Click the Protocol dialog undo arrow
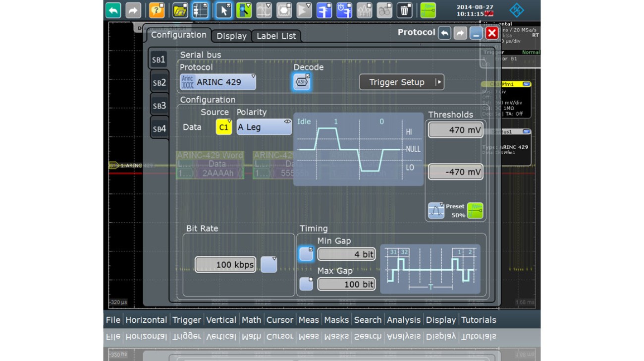Screen dimensions: 644x361 [444, 33]
